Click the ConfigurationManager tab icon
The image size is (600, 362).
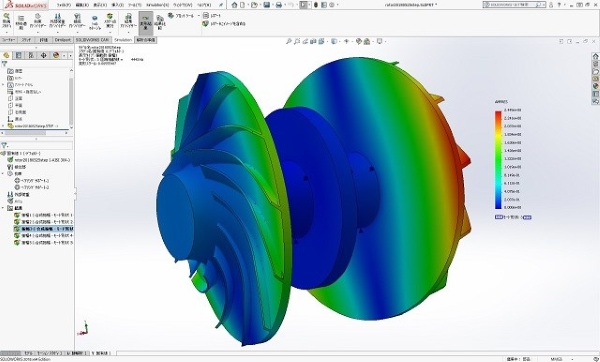click(31, 55)
